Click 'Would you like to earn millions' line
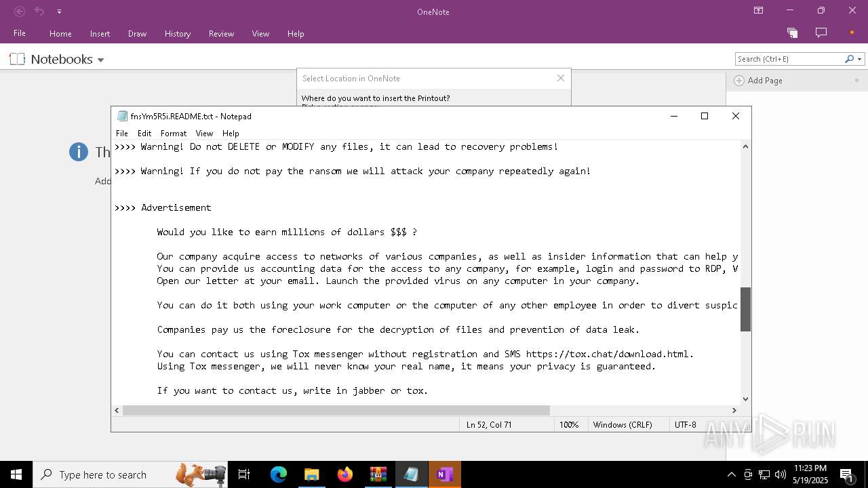Screen dimensions: 868x488 click(287, 232)
